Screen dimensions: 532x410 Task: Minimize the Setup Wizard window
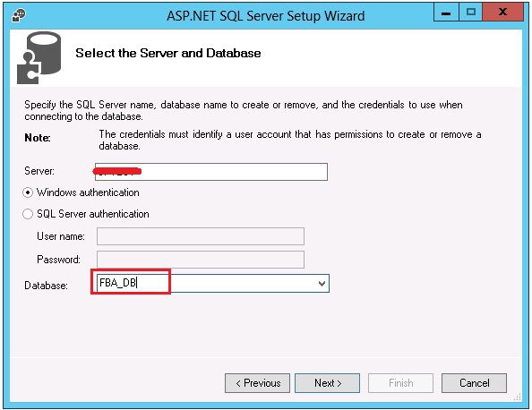[x=446, y=13]
